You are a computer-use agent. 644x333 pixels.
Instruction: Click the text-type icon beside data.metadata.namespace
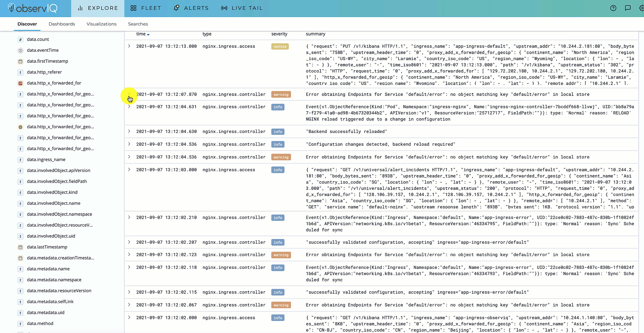click(20, 280)
